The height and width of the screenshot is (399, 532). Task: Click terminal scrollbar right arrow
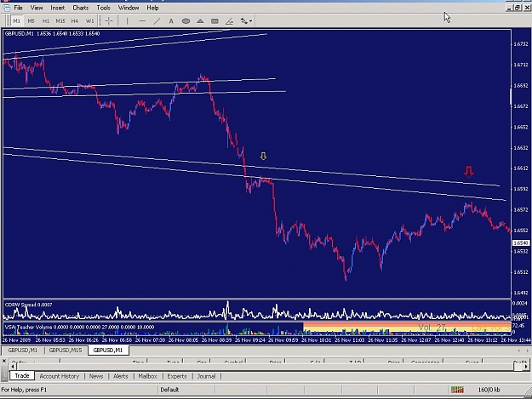(525, 367)
